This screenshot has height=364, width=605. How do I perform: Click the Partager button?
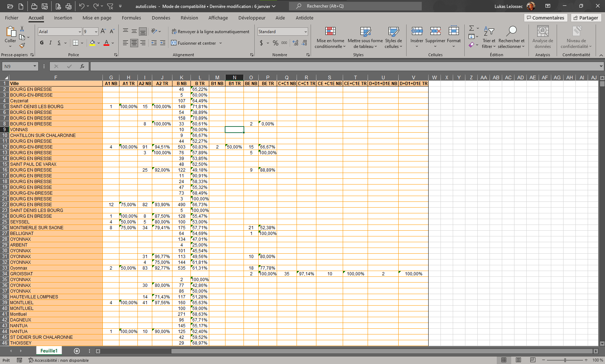click(586, 18)
